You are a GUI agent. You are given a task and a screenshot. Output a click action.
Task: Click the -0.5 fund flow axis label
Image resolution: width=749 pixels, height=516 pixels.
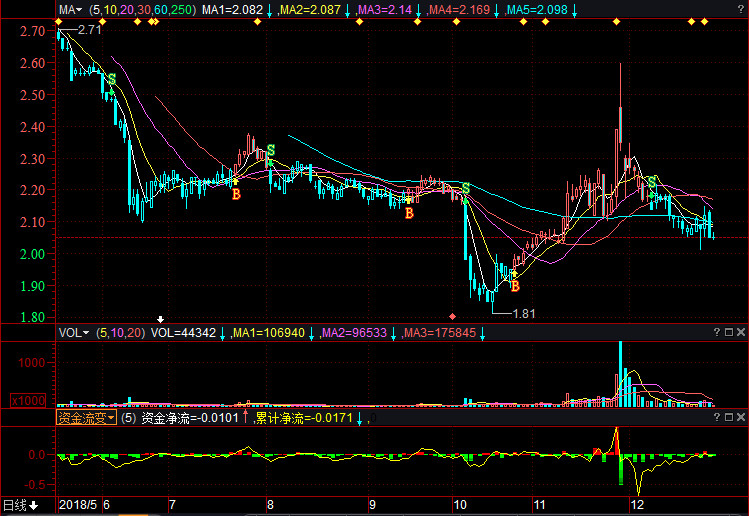[x=34, y=484]
